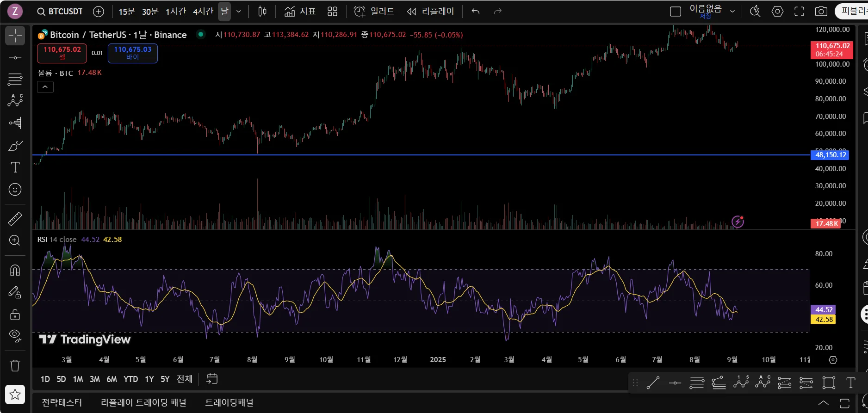
Task: Click the blue 48,150.12 price line label
Action: (830, 155)
